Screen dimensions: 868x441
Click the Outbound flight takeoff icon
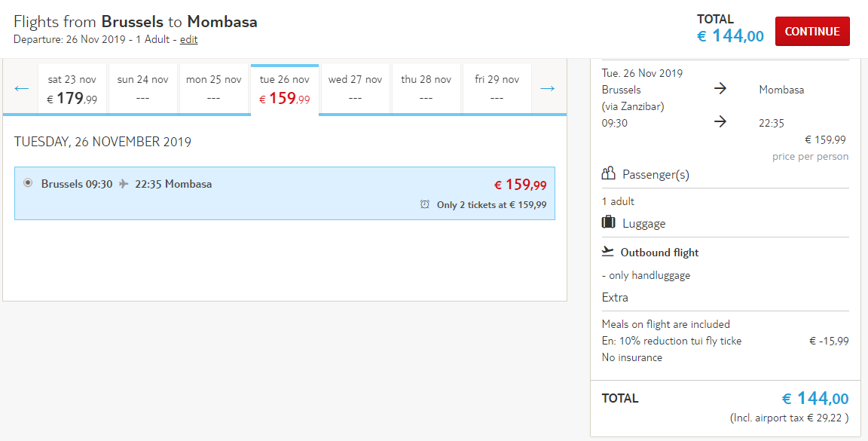pyautogui.click(x=608, y=252)
